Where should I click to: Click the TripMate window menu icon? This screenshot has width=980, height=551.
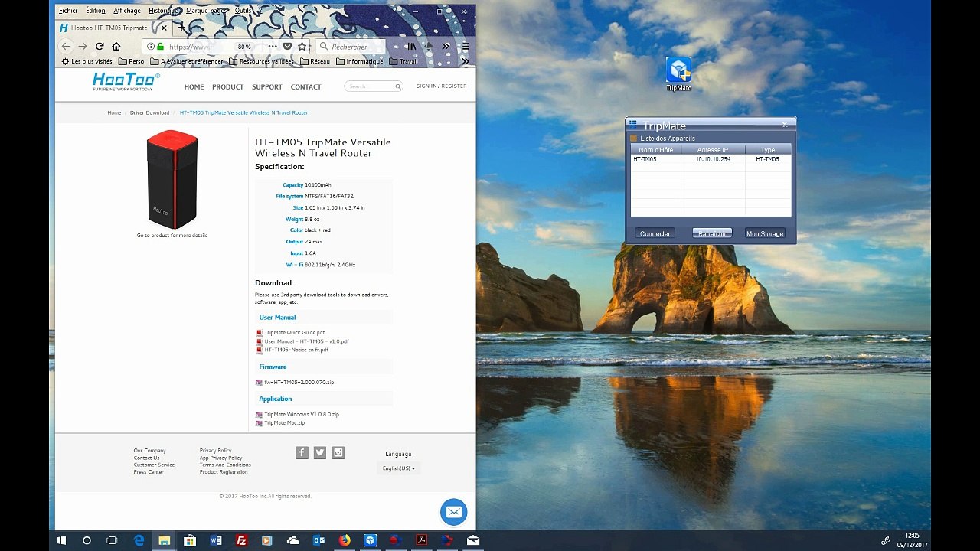(633, 124)
